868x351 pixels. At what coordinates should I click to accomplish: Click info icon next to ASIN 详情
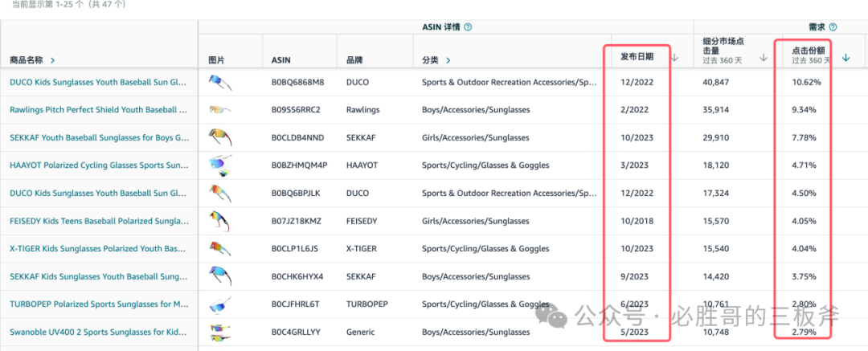tap(468, 27)
